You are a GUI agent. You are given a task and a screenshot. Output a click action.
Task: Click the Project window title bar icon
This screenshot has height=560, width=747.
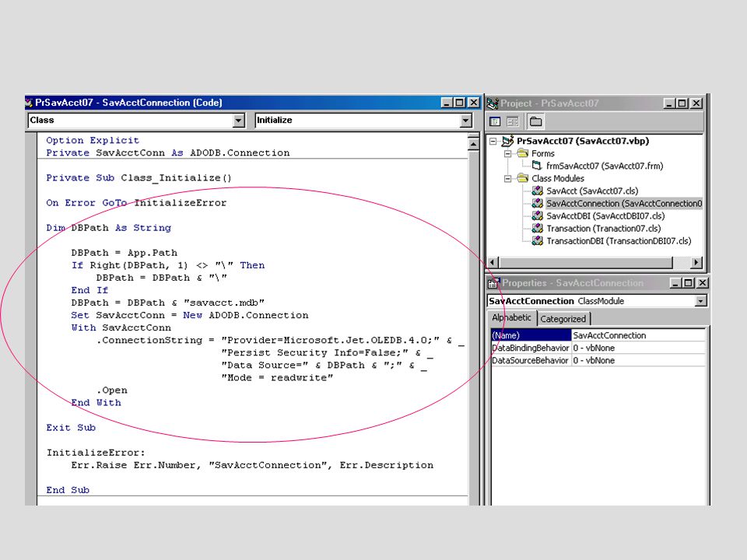pyautogui.click(x=493, y=103)
